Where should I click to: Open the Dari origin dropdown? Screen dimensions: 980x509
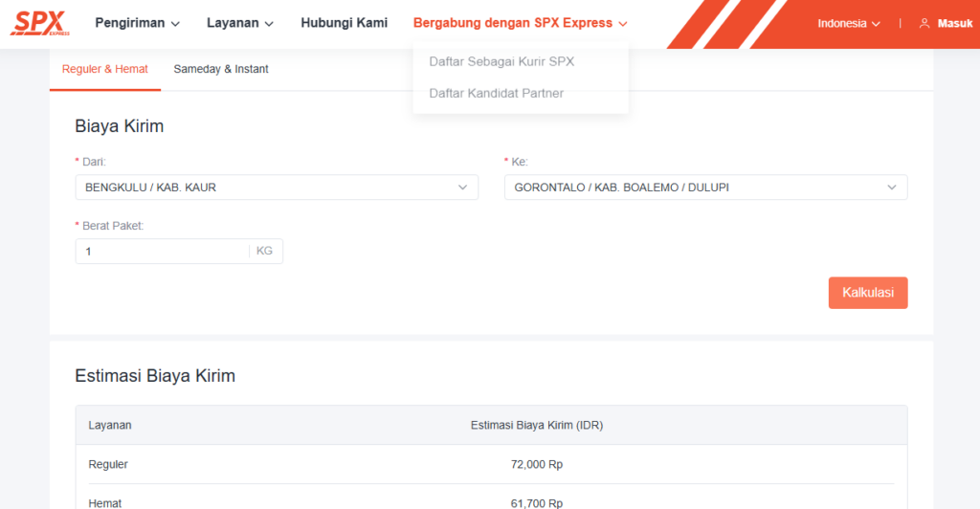pyautogui.click(x=277, y=188)
